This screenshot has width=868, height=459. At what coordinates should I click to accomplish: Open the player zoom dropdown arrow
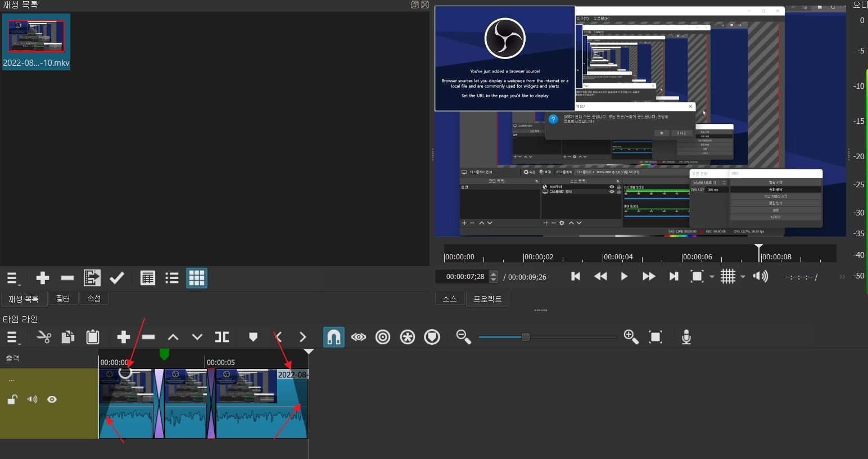pos(712,277)
